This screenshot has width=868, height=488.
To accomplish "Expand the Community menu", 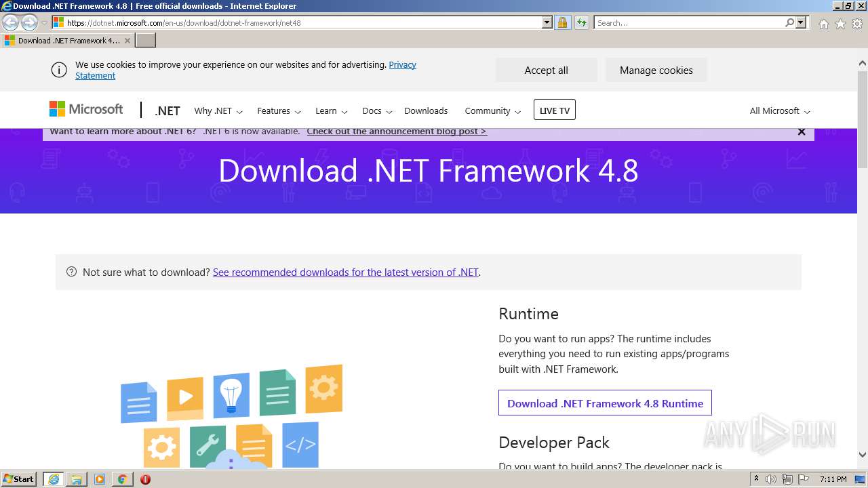I will [x=492, y=111].
